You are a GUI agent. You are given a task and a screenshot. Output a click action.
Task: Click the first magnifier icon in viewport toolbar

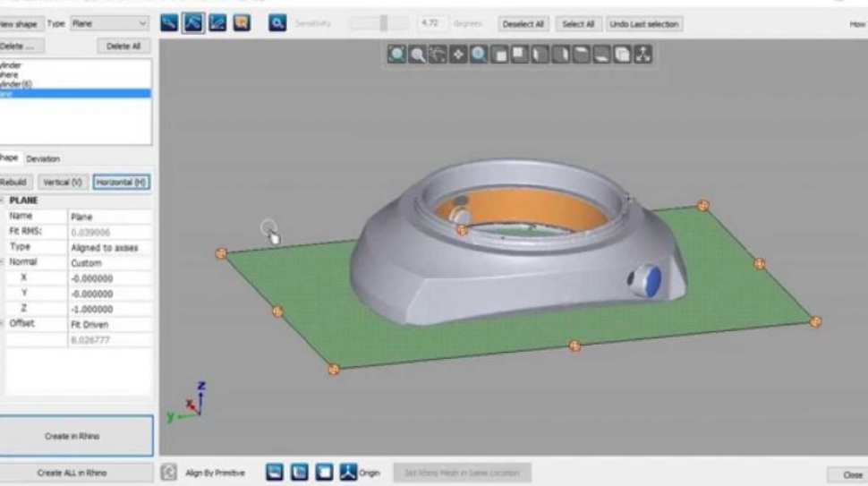point(396,55)
